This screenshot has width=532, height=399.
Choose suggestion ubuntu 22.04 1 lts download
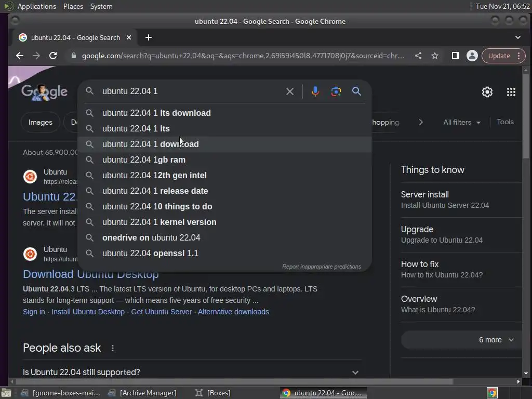(x=224, y=113)
